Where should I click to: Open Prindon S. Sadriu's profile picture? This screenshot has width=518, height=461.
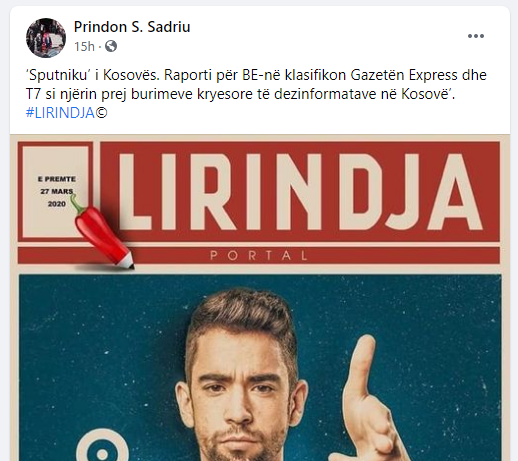click(x=46, y=38)
